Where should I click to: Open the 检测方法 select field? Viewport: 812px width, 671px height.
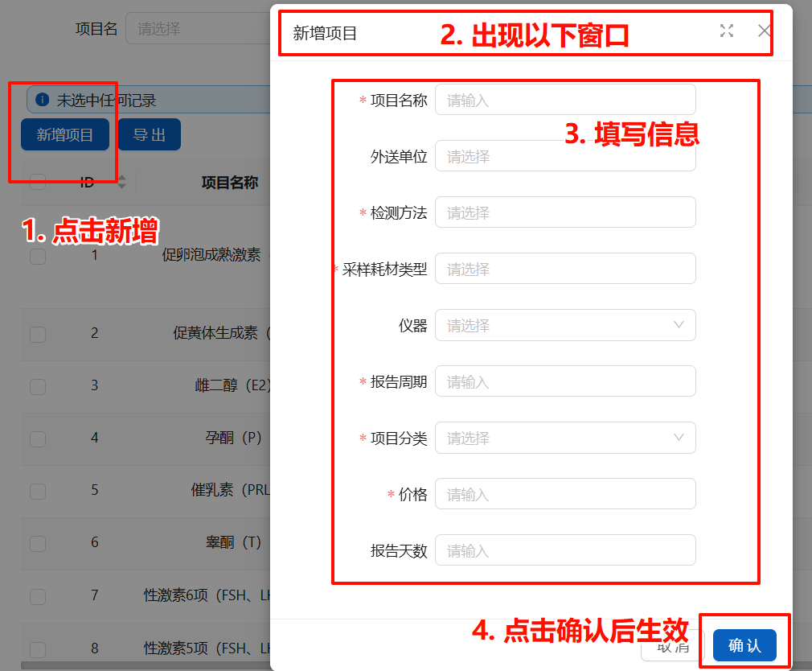pos(564,213)
